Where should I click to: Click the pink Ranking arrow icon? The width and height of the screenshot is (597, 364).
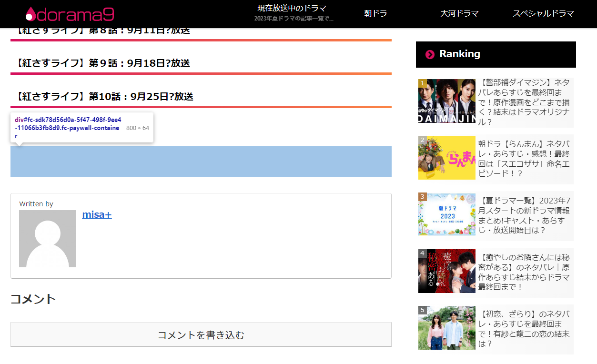click(430, 54)
